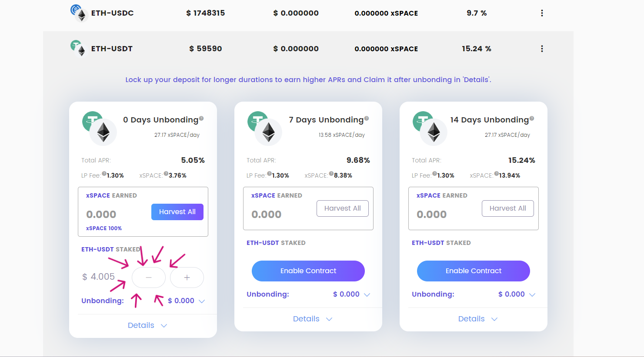Expand Unbonding chevron in 14 Days card
This screenshot has width=644, height=357.
[532, 294]
